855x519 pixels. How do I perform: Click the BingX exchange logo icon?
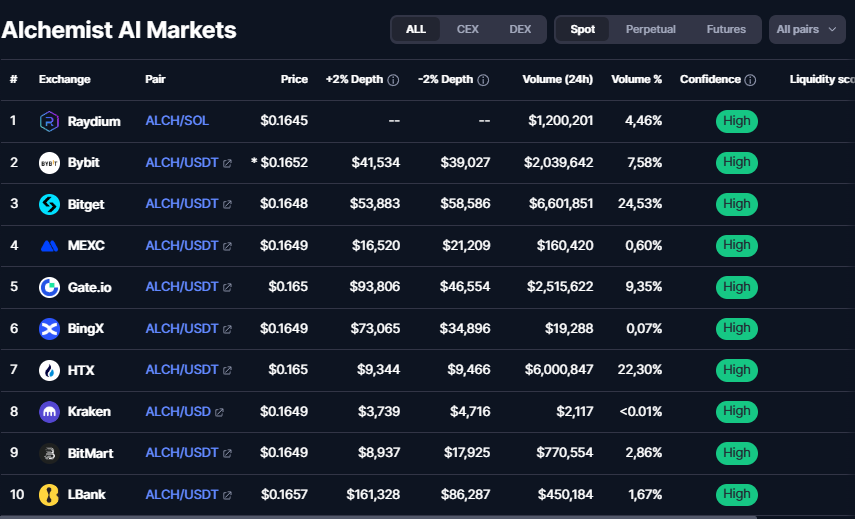click(x=49, y=328)
